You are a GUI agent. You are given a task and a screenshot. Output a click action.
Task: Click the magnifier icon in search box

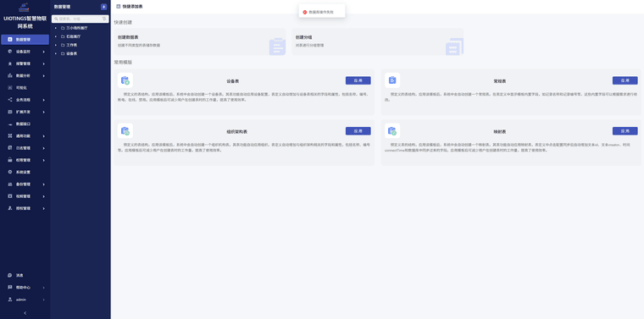pyautogui.click(x=56, y=19)
